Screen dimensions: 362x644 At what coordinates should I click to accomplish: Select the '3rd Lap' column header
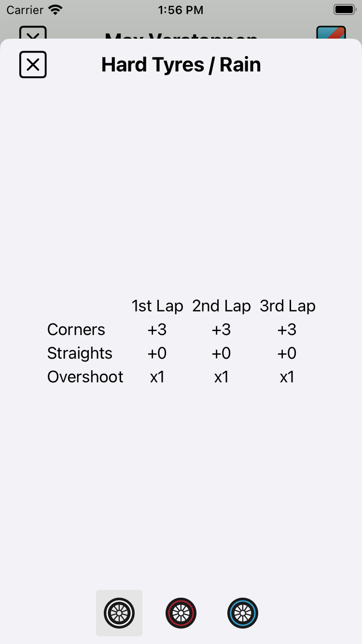click(x=288, y=306)
